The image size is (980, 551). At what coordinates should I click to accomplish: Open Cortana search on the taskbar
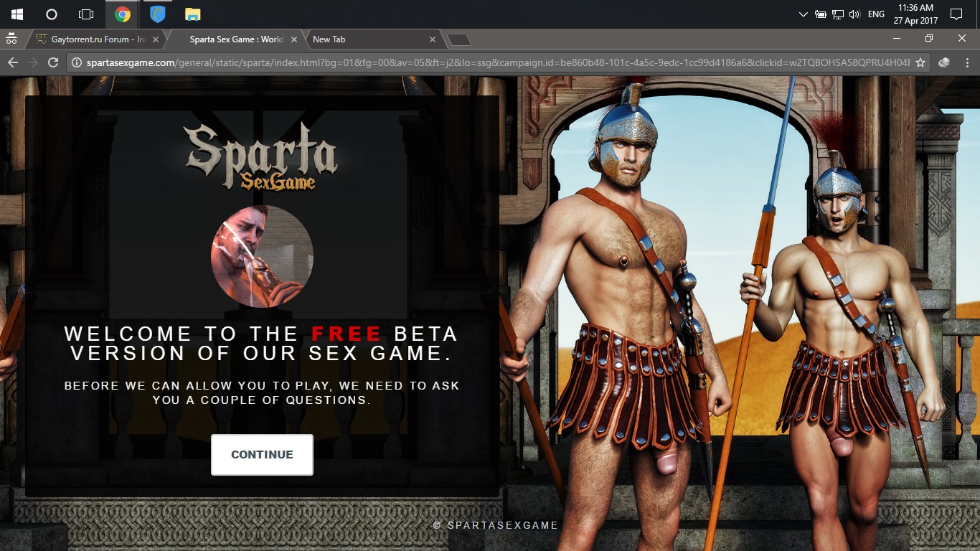(x=50, y=14)
